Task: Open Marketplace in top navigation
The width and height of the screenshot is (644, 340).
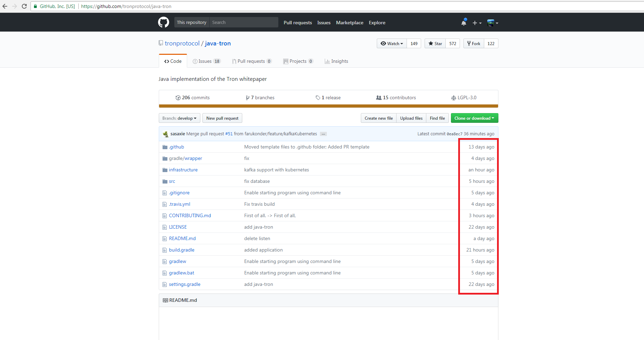Action: pos(350,23)
